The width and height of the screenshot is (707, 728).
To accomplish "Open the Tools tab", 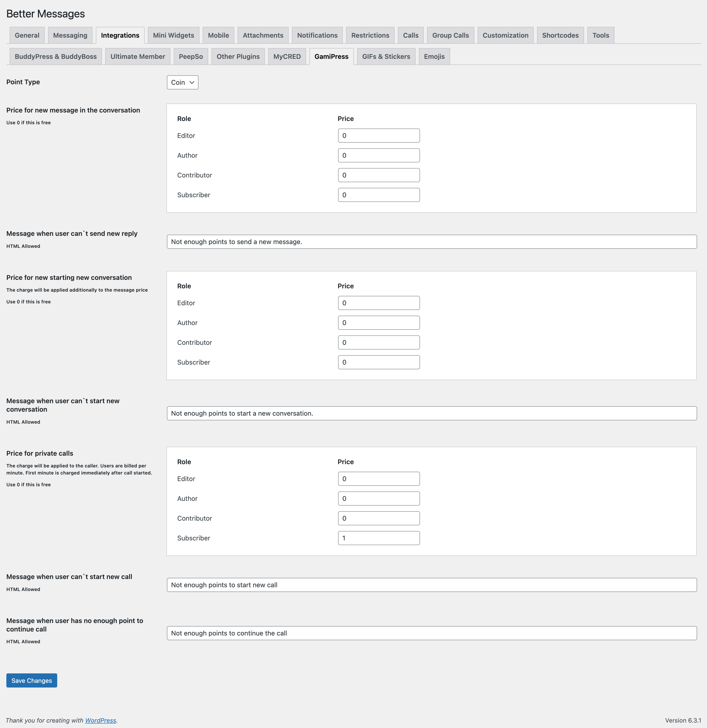I will point(601,35).
